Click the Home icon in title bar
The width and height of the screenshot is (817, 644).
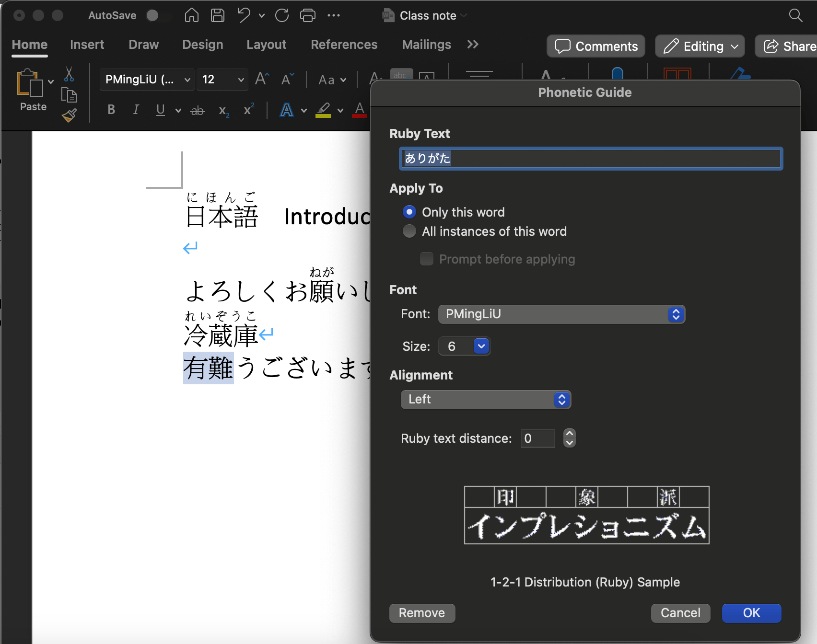191,15
